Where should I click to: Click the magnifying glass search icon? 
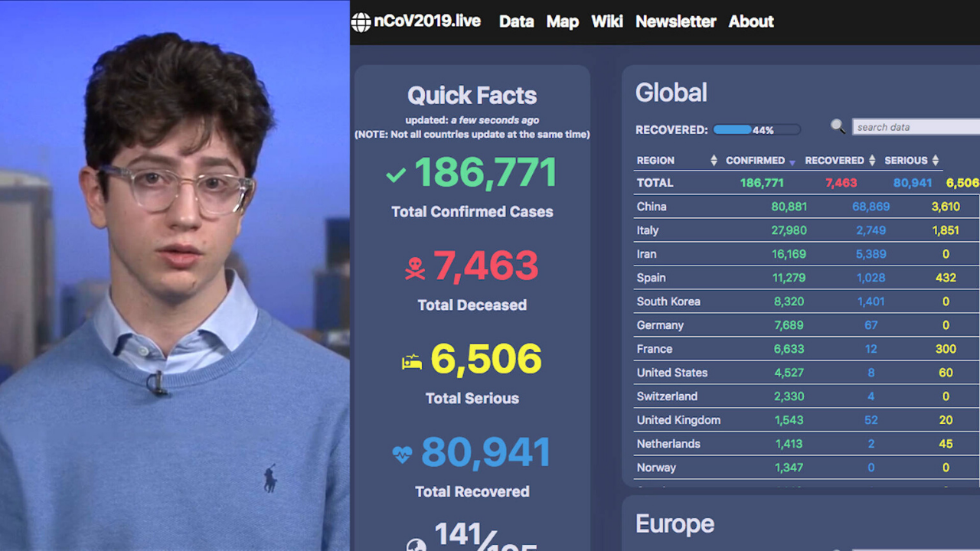[x=838, y=126]
